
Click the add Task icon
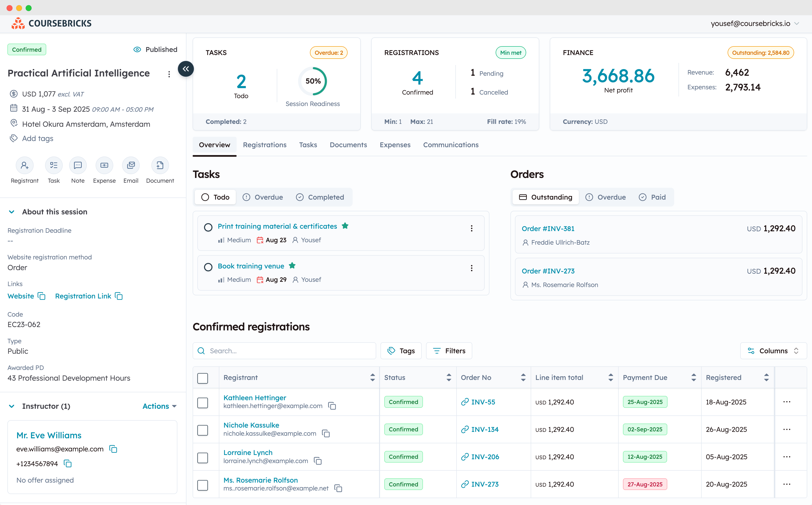click(x=53, y=166)
